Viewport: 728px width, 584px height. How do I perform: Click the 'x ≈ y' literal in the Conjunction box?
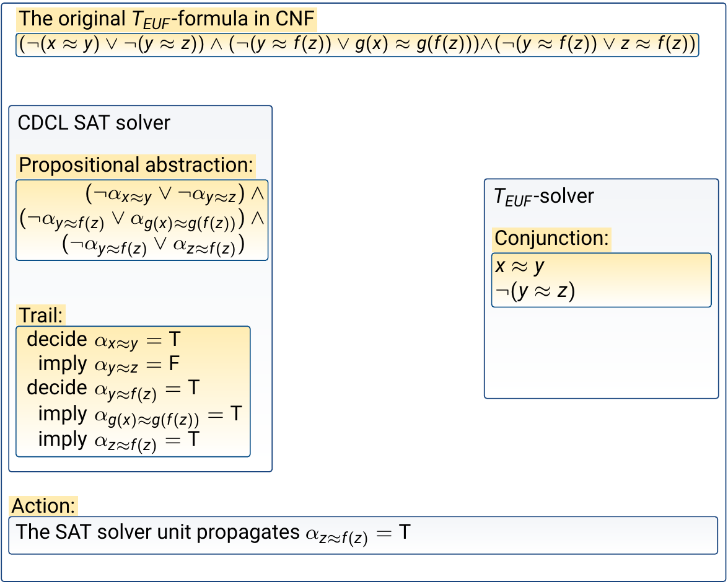click(519, 266)
